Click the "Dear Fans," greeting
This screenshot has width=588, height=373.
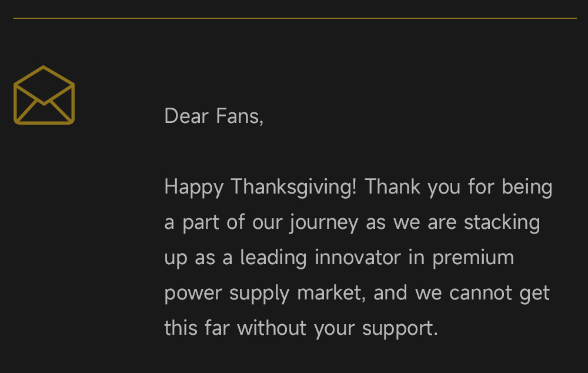pyautogui.click(x=213, y=116)
